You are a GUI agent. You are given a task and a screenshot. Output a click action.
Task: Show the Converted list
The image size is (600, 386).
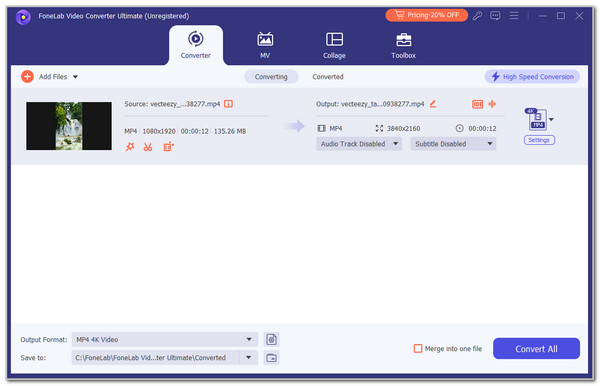pos(328,77)
